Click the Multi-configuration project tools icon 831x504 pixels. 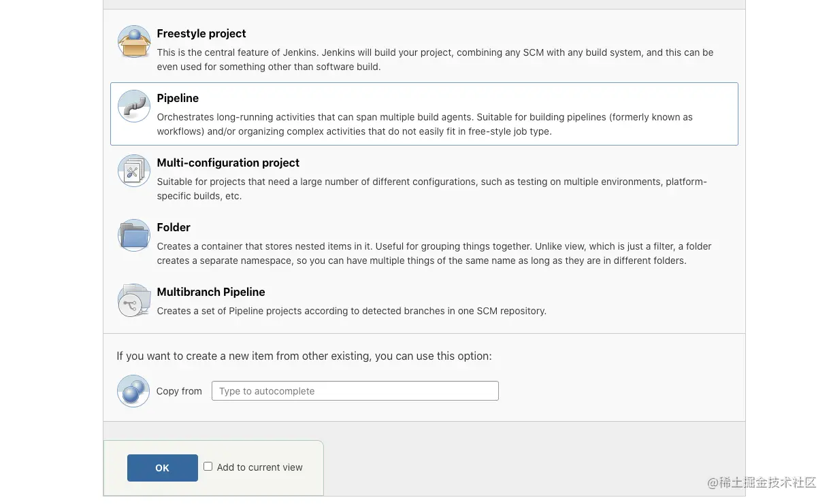click(134, 171)
